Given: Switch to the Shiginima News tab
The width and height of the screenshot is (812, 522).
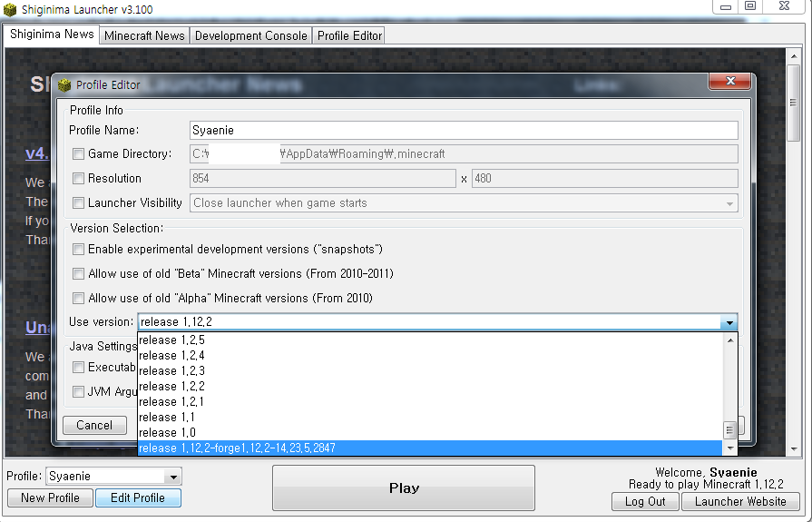Looking at the screenshot, I should (x=52, y=34).
